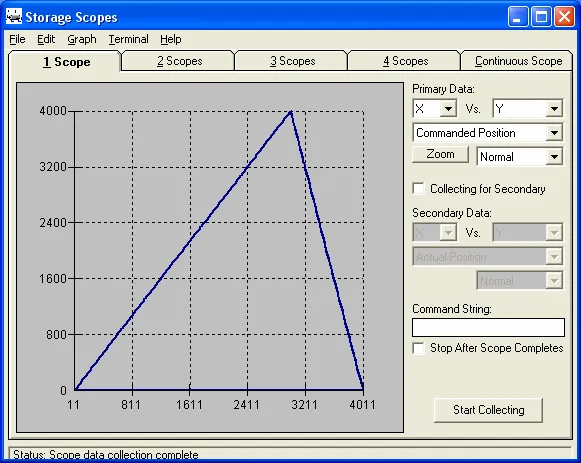Open the Edit menu
Screen dimensions: 581x463
(46, 39)
